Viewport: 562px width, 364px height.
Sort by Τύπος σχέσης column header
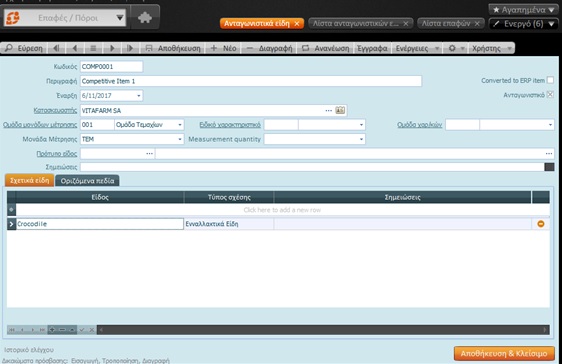[x=229, y=197]
